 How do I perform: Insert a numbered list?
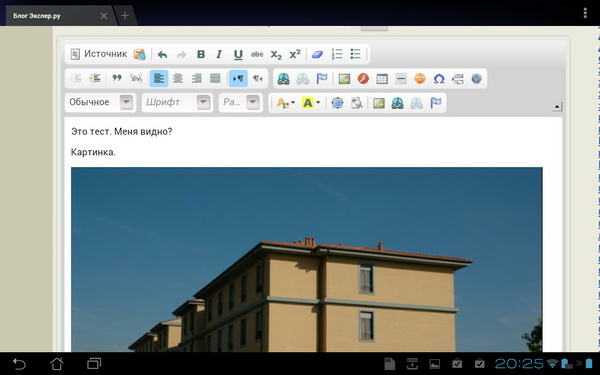[x=337, y=54]
